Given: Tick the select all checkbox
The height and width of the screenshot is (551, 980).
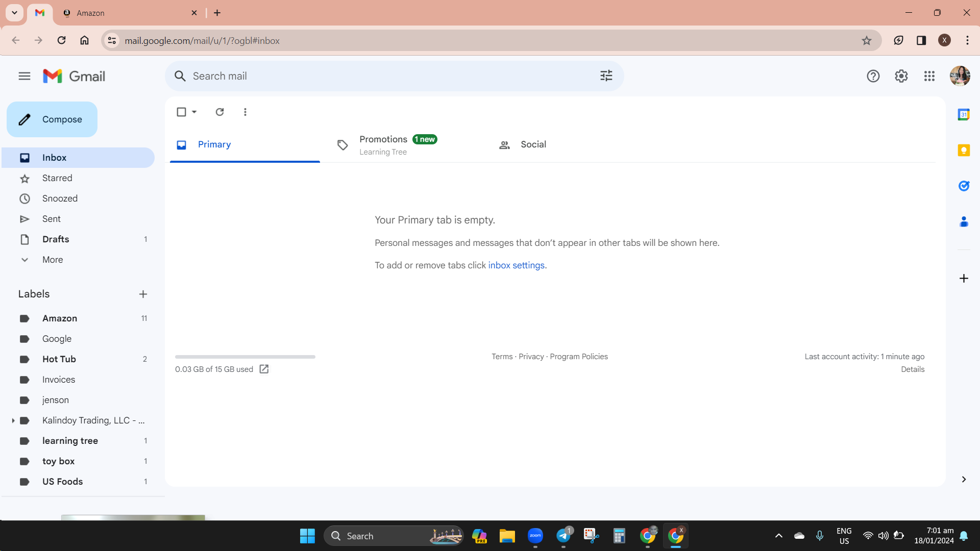Looking at the screenshot, I should pyautogui.click(x=181, y=112).
